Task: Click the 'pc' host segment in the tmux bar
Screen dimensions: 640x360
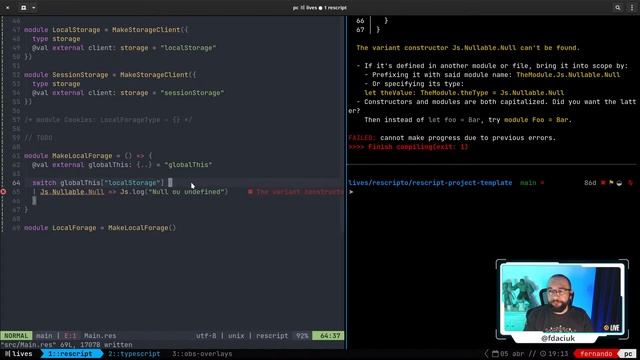Action: (x=628, y=353)
